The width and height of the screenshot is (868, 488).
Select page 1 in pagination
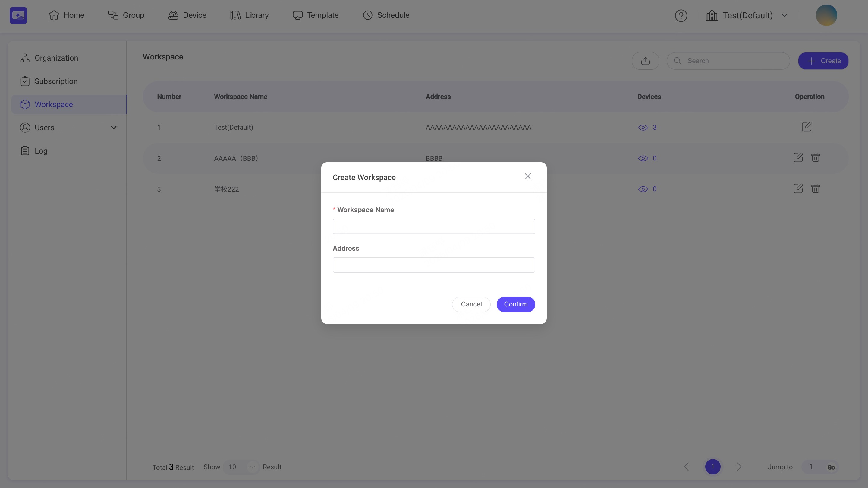pos(713,467)
